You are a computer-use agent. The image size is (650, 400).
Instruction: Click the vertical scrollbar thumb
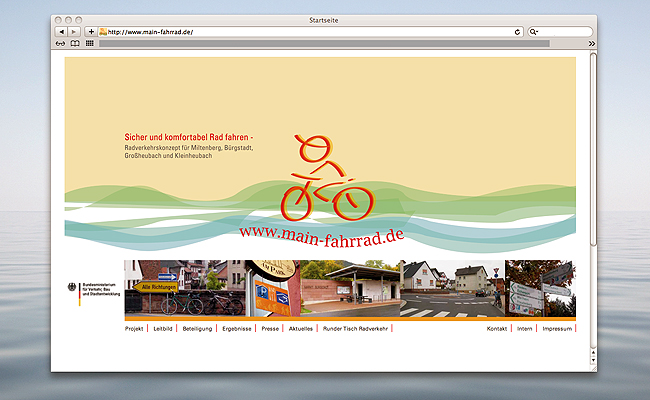coord(593,149)
